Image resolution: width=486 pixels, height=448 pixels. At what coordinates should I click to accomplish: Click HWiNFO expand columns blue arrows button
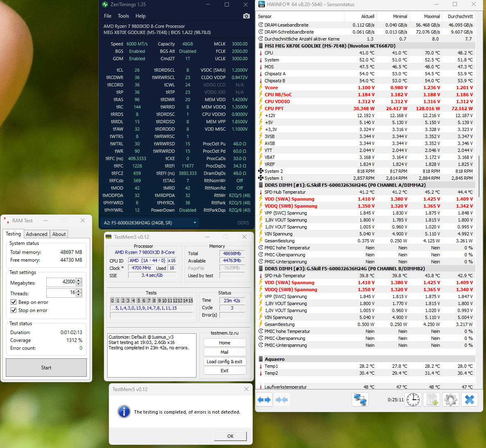point(264,400)
